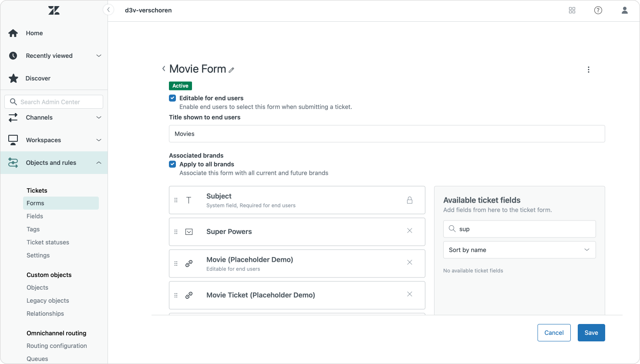Click the Zendesk logo icon

[54, 10]
